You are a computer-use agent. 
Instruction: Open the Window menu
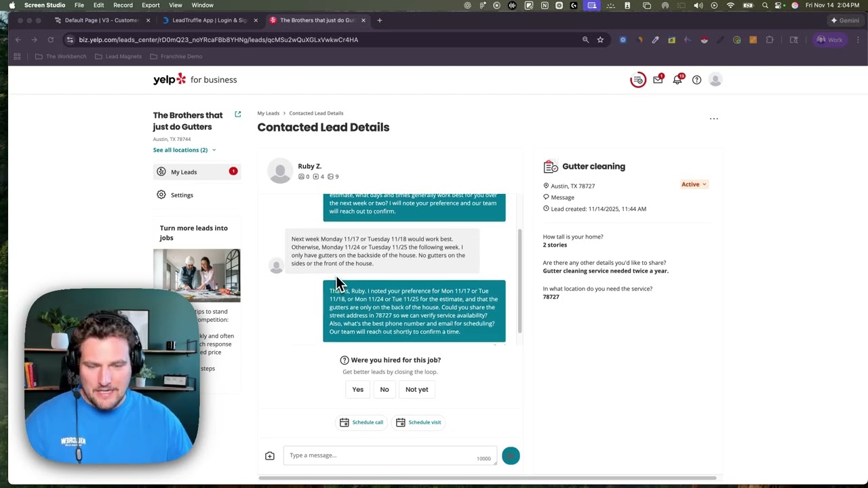pyautogui.click(x=202, y=5)
